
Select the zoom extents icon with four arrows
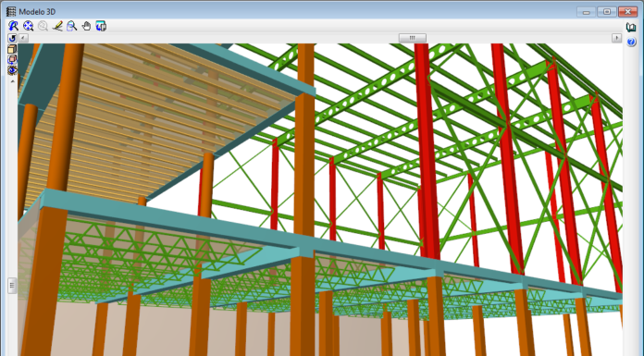[28, 26]
